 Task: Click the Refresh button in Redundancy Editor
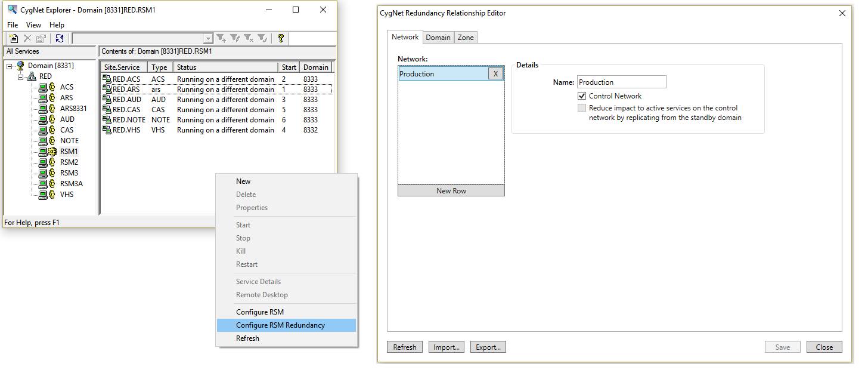405,347
